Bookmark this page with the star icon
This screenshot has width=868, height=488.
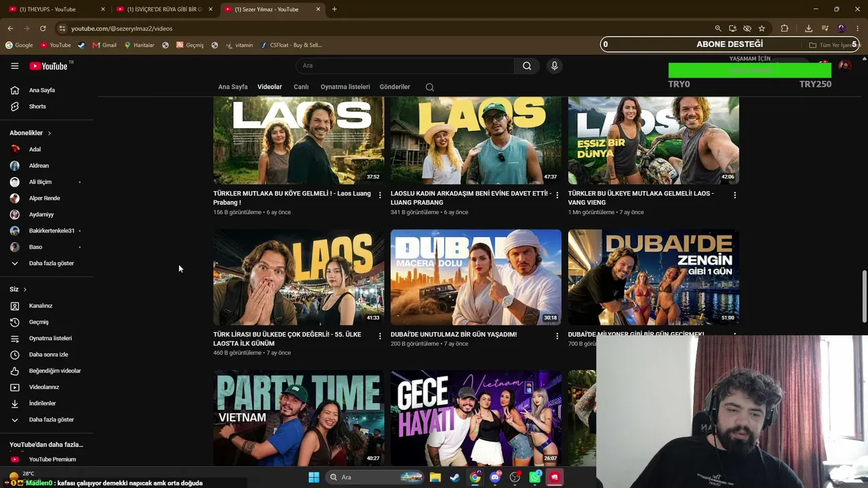coord(762,28)
